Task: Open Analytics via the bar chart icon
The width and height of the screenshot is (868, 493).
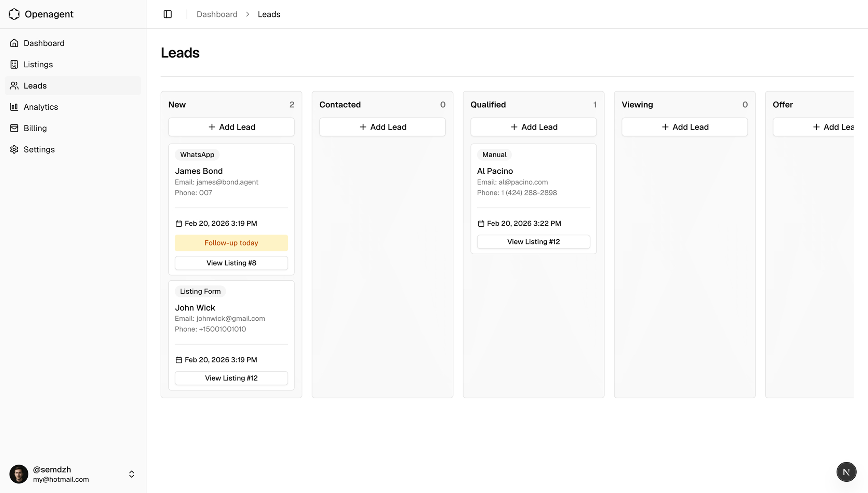Action: tap(14, 107)
